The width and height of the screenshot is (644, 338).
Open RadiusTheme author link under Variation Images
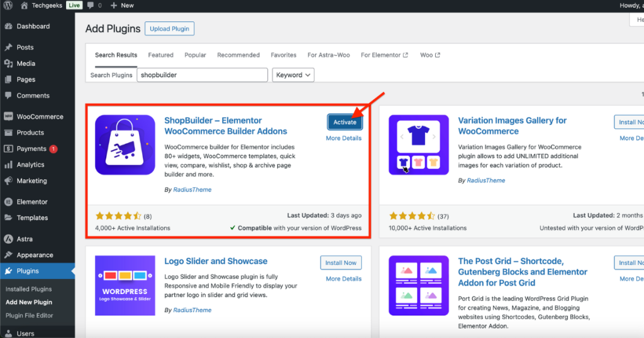point(486,180)
